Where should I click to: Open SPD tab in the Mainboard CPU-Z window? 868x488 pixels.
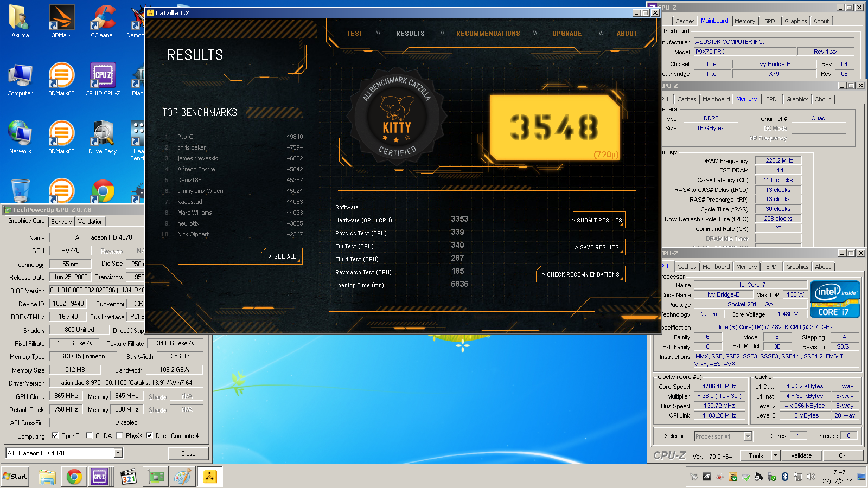(770, 21)
